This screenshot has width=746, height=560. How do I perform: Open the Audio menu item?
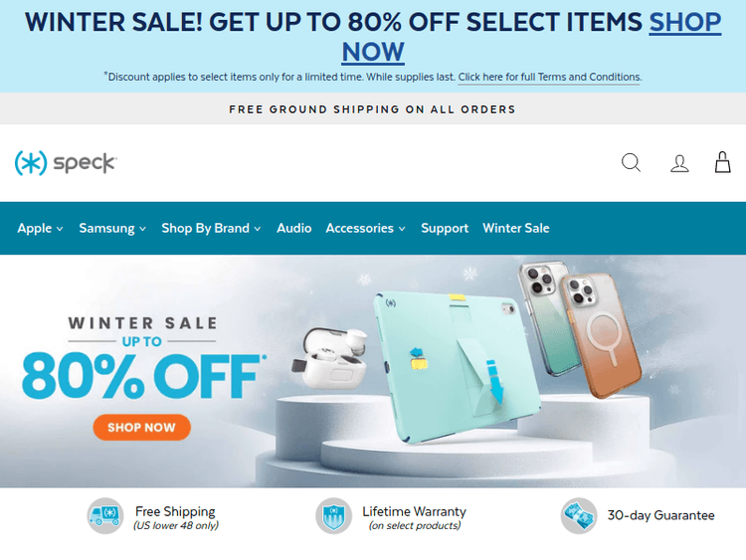pyautogui.click(x=294, y=229)
